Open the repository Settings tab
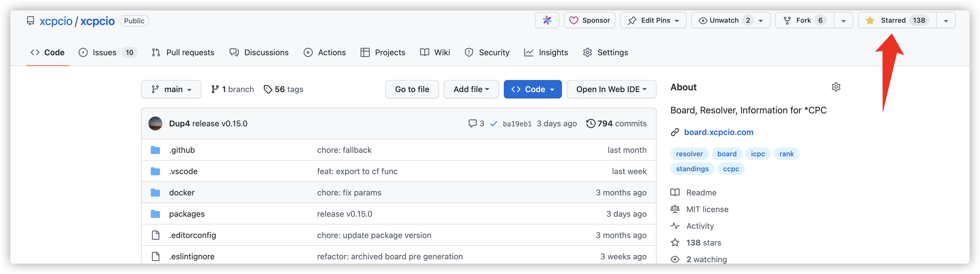This screenshot has width=980, height=274. [x=605, y=52]
